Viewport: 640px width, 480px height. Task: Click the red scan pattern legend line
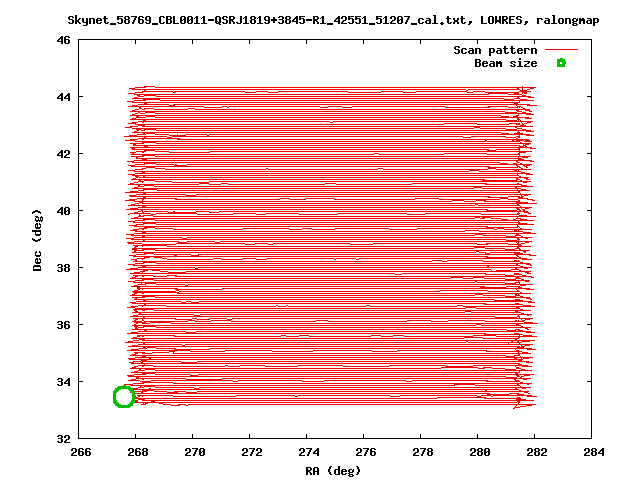(x=562, y=49)
